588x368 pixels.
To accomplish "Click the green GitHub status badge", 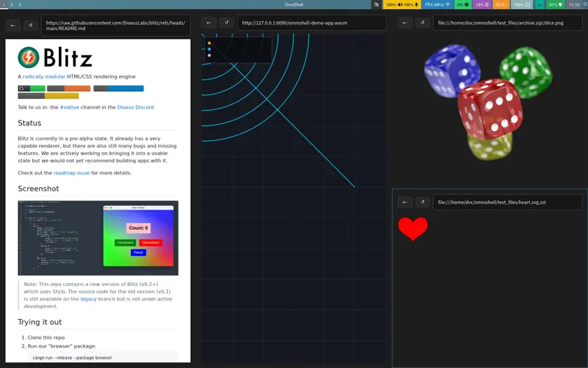I will [31, 88].
